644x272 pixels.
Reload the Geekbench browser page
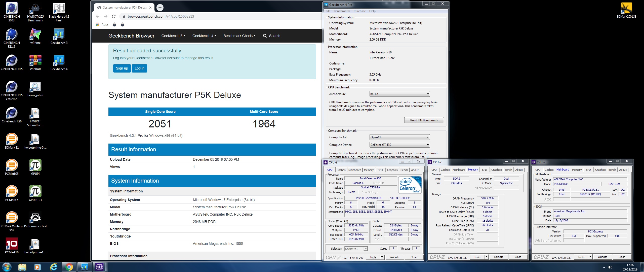click(114, 16)
